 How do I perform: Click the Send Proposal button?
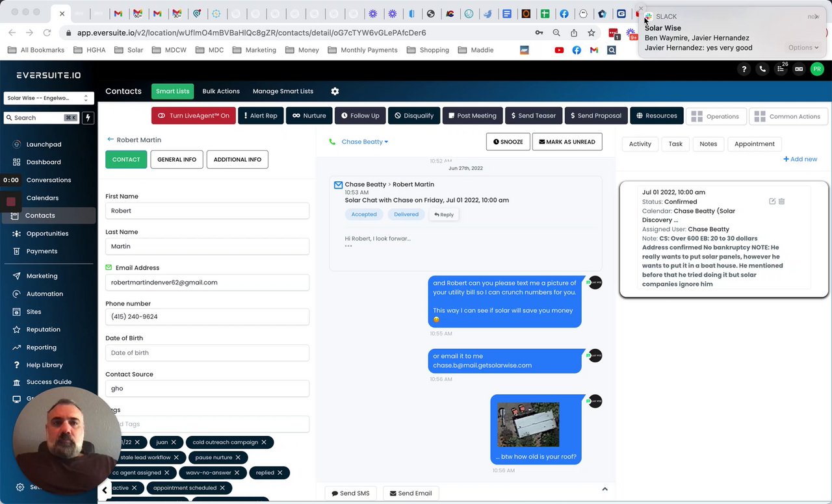coord(596,116)
